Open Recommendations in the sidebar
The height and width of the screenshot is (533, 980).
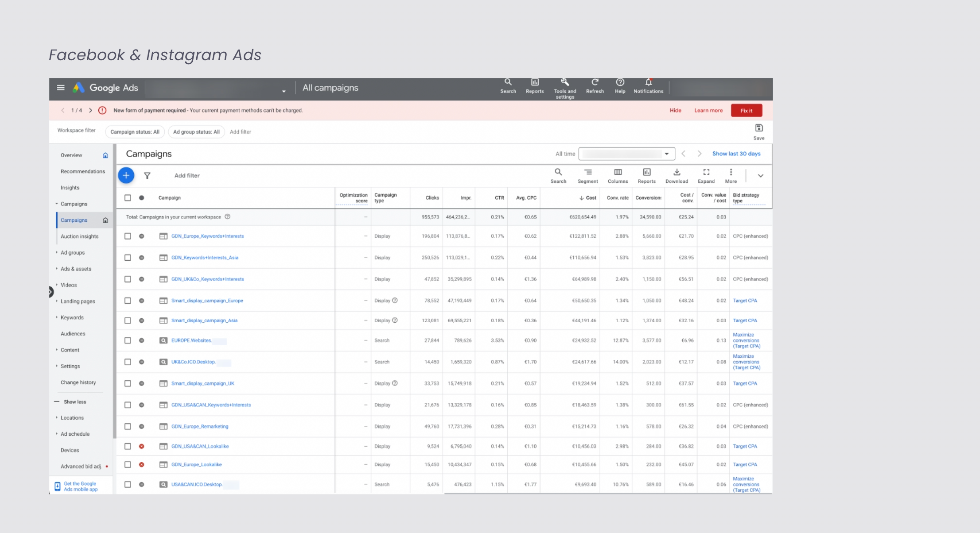[x=83, y=171]
